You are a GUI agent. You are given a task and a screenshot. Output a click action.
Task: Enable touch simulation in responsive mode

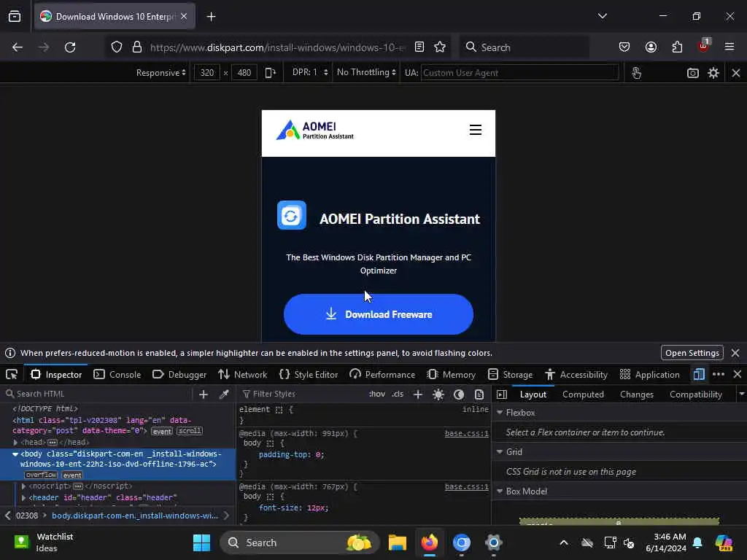point(636,73)
